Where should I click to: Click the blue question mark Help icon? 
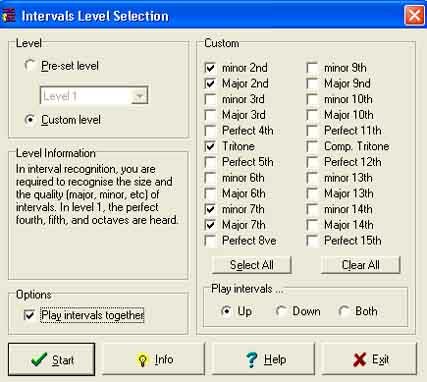[251, 360]
